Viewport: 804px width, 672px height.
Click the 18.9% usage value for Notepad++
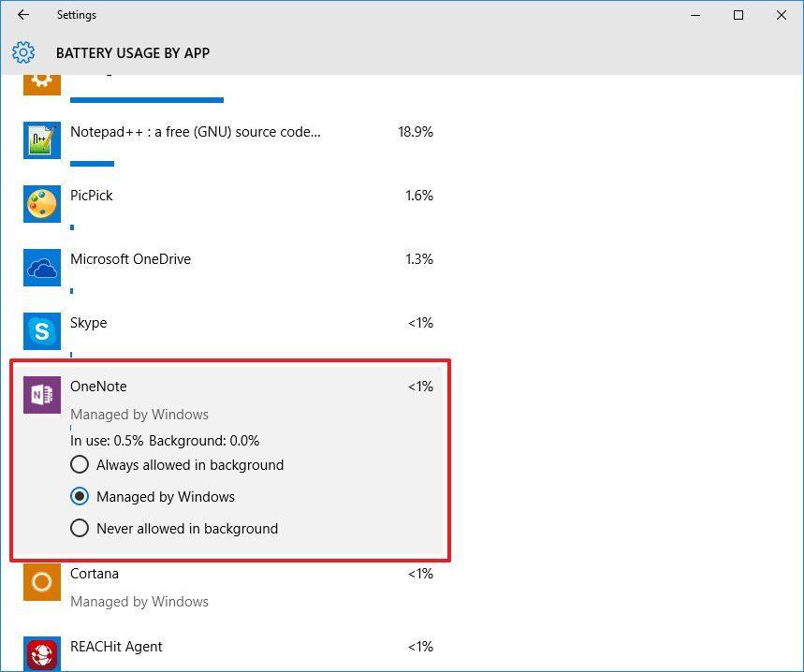[x=417, y=132]
